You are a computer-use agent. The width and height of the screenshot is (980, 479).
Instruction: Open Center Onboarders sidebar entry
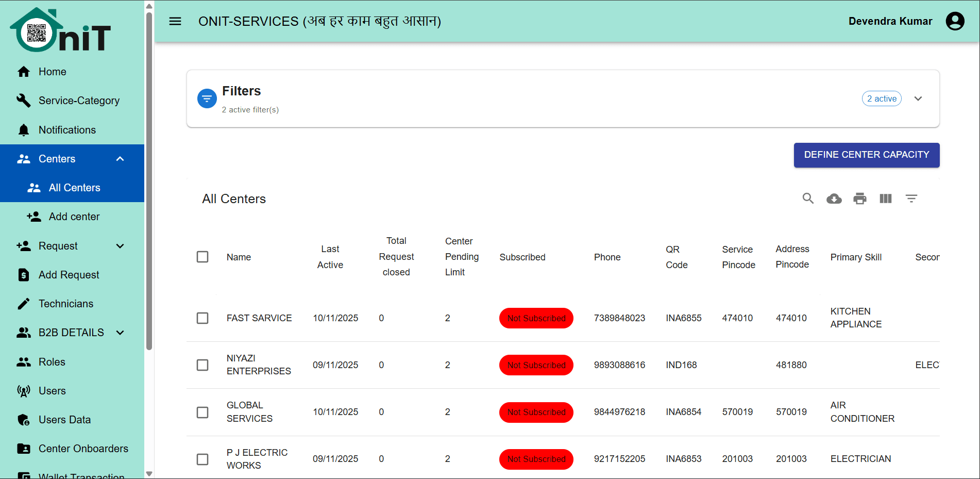point(72,449)
